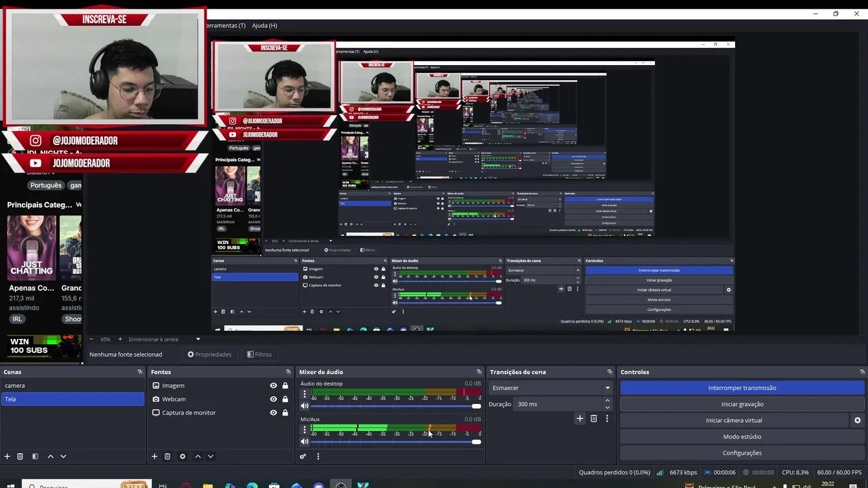Unlock the Imagem source

click(x=285, y=386)
